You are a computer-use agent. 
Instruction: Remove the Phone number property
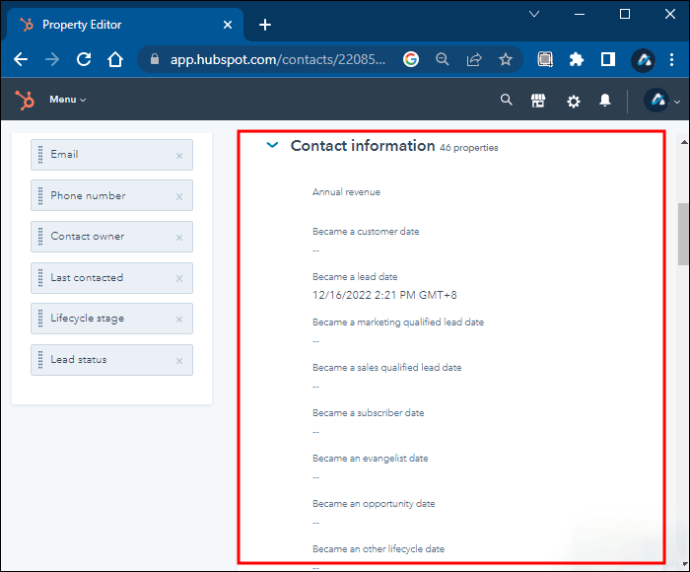point(179,196)
